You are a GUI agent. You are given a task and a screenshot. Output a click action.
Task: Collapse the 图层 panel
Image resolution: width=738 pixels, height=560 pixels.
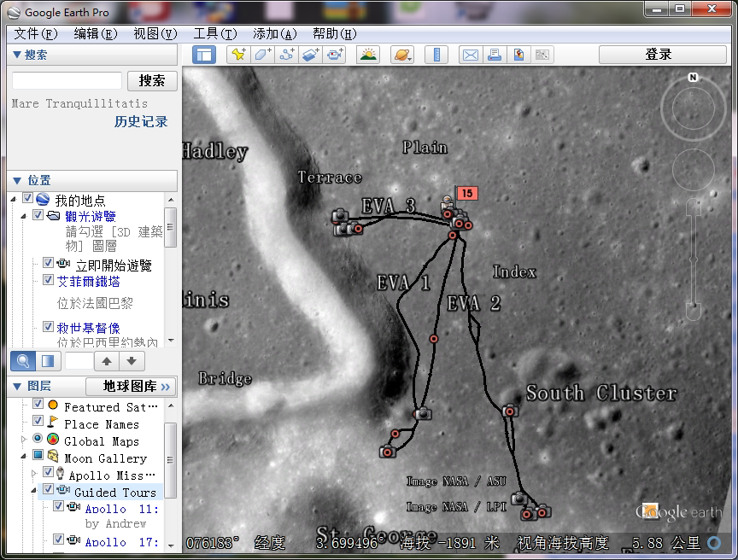(17, 386)
